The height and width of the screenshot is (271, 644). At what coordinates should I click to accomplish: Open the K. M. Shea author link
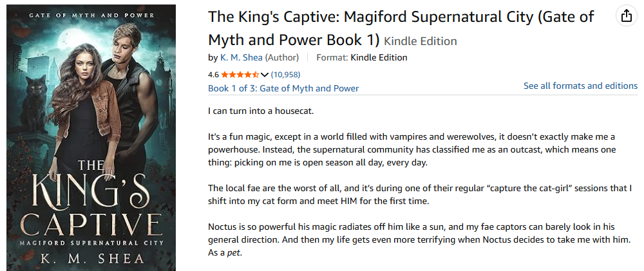241,57
